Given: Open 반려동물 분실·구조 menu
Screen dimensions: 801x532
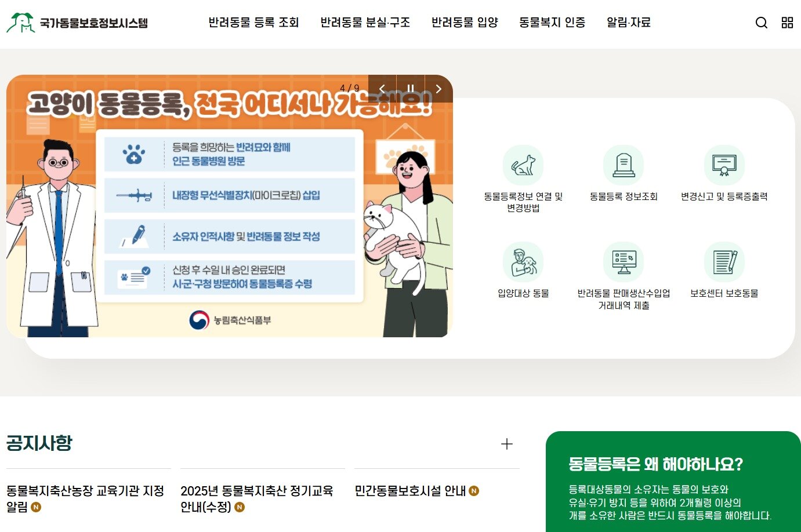Looking at the screenshot, I should coord(365,23).
